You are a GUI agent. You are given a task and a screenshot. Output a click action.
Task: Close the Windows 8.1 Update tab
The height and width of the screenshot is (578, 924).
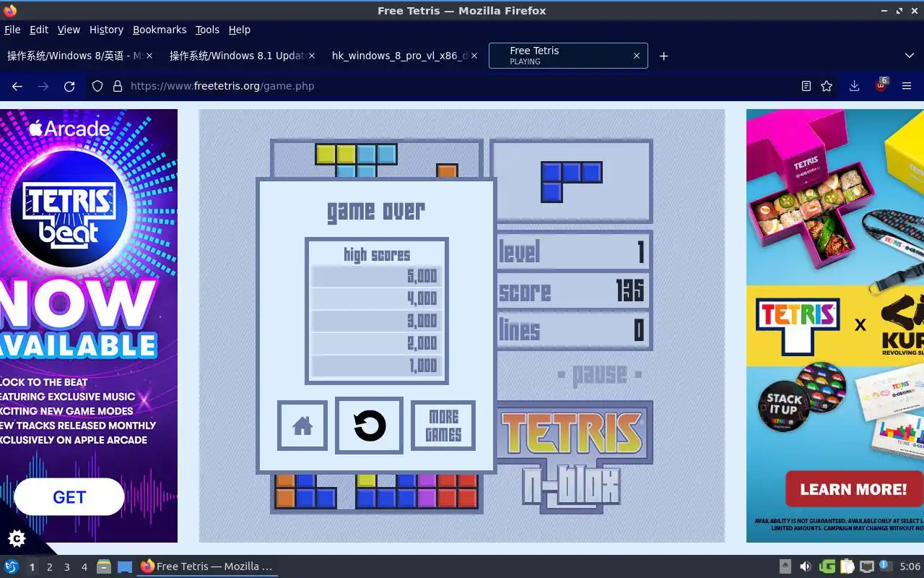click(x=311, y=56)
